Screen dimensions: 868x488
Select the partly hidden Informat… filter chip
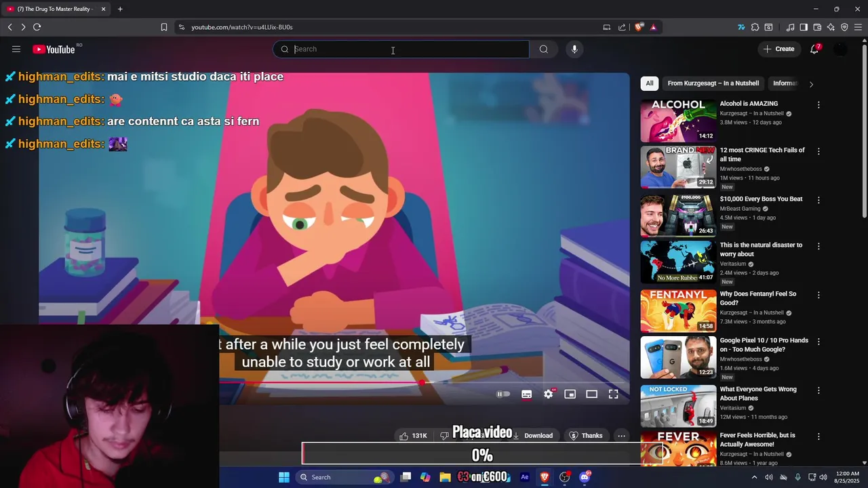click(x=785, y=83)
